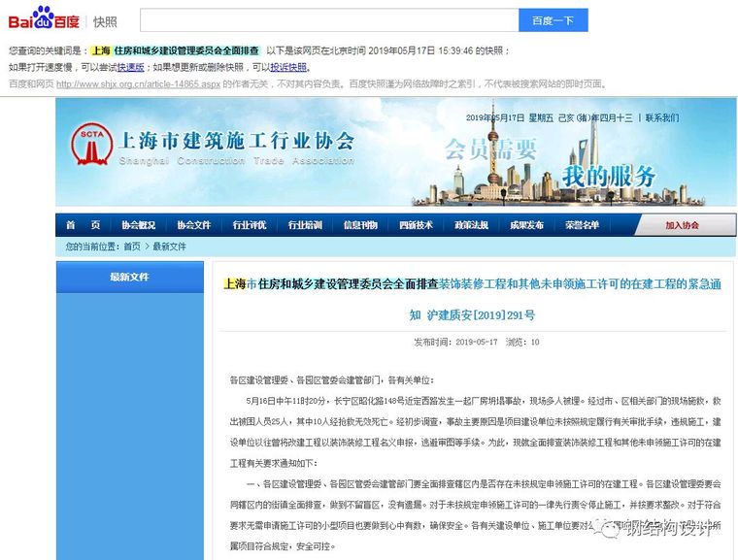This screenshot has width=738, height=560.
Task: Open the 快速版 link
Action: point(131,67)
